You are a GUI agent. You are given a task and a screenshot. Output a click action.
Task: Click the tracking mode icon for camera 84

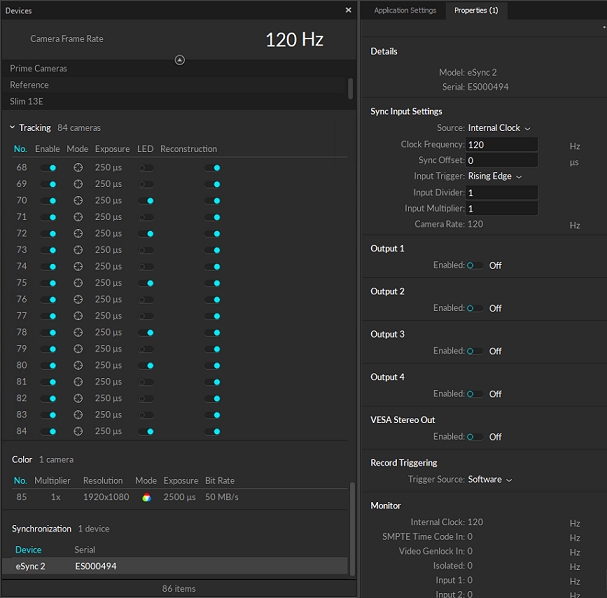click(x=78, y=431)
